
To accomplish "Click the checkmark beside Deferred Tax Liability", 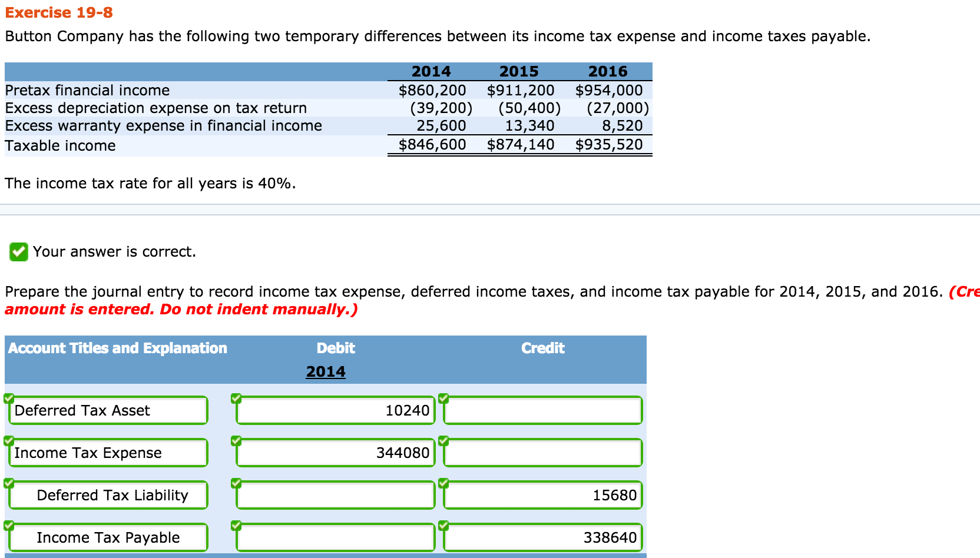I will point(9,483).
